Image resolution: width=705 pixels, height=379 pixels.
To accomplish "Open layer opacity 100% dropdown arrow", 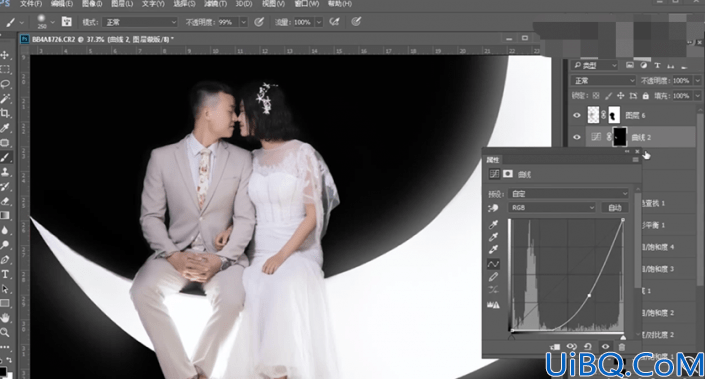I will pos(697,81).
